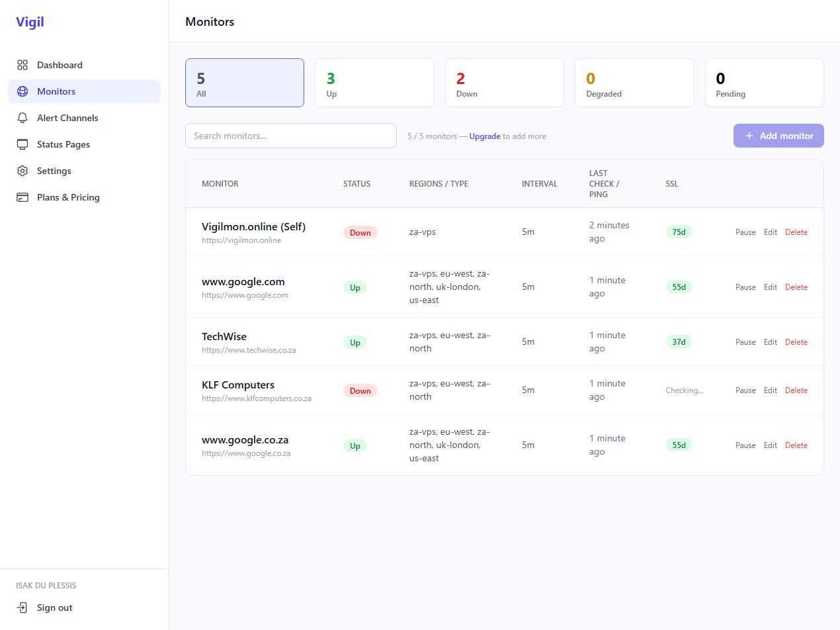The width and height of the screenshot is (840, 630).
Task: Open Plans & Pricing page
Action: [84, 197]
